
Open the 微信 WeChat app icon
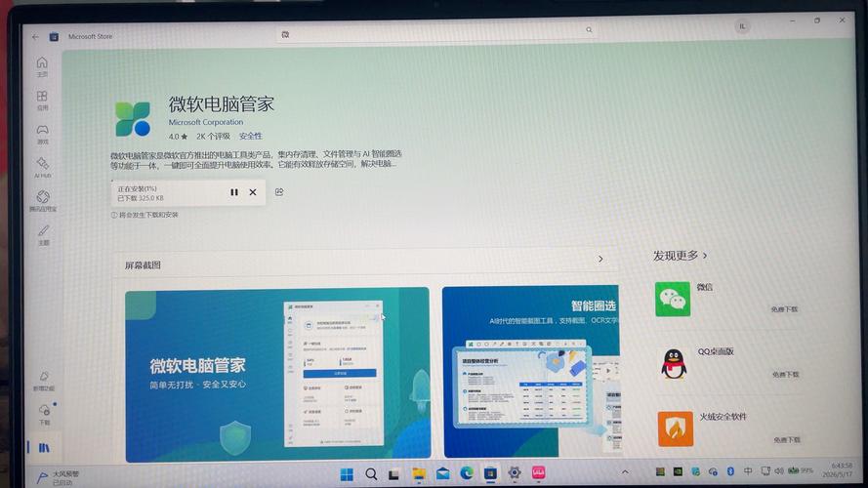coord(673,300)
